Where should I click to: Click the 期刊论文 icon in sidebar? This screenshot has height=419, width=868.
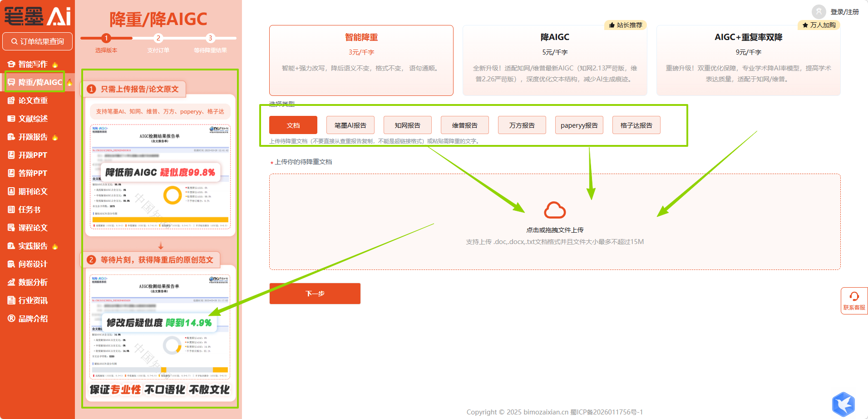(11, 191)
